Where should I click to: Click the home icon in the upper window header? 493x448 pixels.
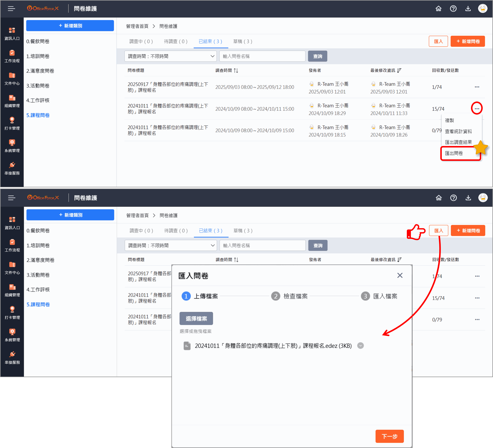[x=439, y=9]
